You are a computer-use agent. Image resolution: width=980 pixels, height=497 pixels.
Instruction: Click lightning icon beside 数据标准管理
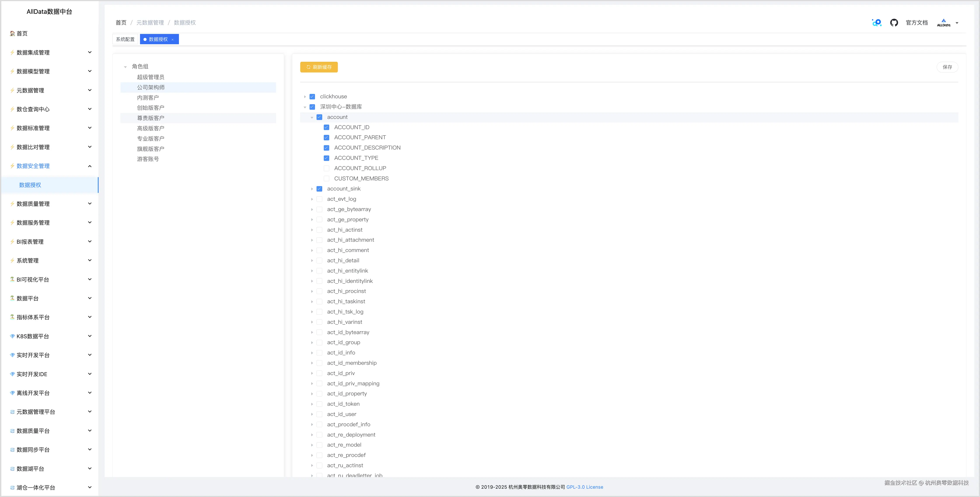[x=12, y=128]
